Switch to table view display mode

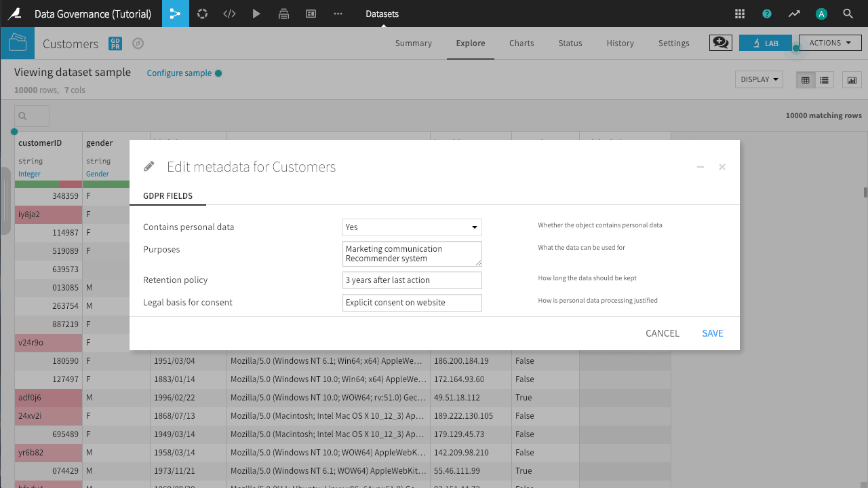(x=805, y=79)
